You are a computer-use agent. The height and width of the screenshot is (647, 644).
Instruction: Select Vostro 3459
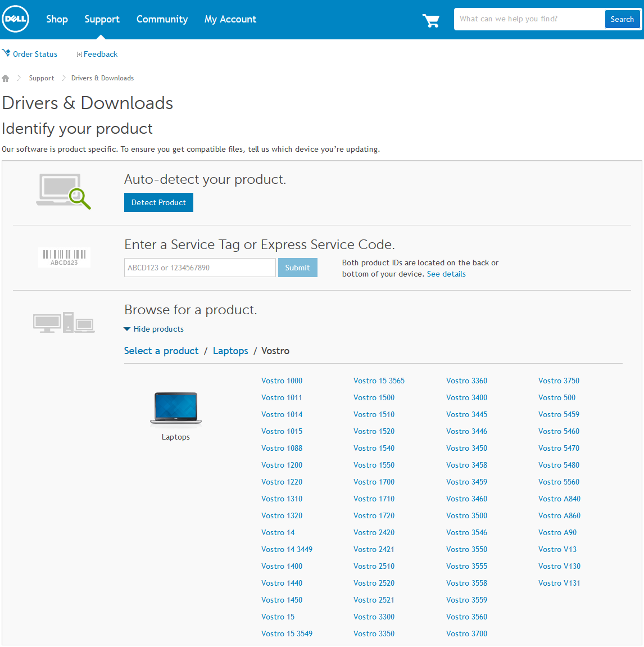pyautogui.click(x=466, y=482)
